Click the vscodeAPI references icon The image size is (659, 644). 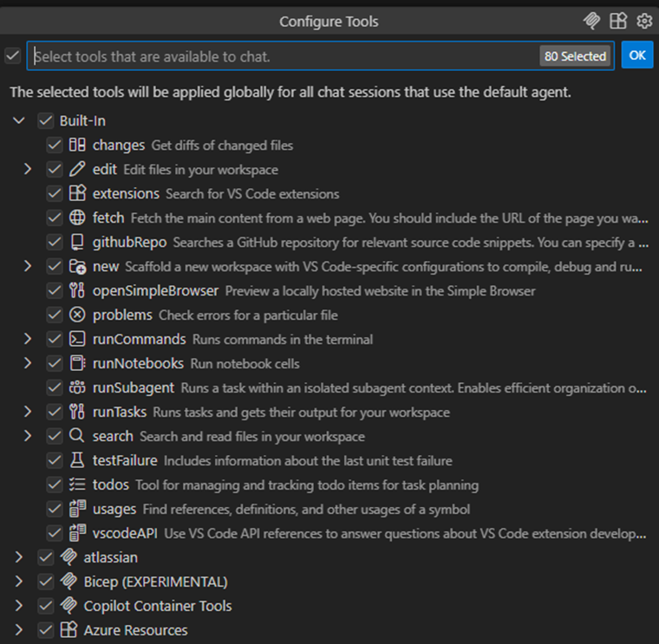click(x=77, y=533)
